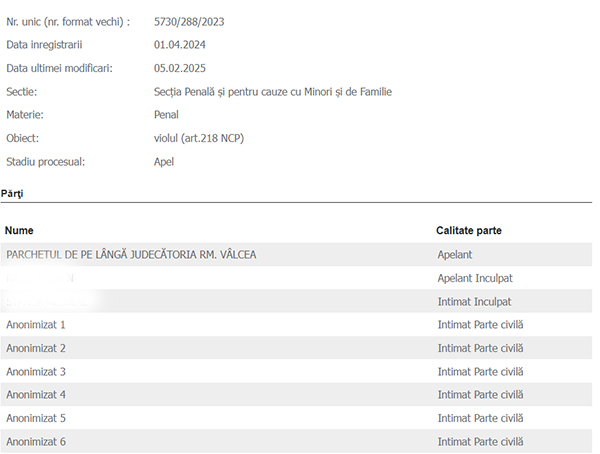Image resolution: width=600 pixels, height=454 pixels.
Task: Click the Obiect value violul art.218
Action: [x=199, y=138]
